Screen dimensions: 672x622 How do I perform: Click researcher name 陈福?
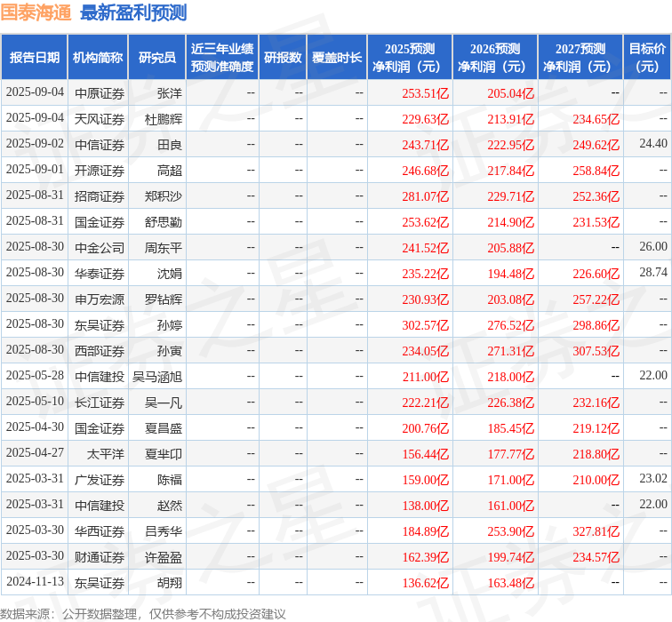point(170,479)
